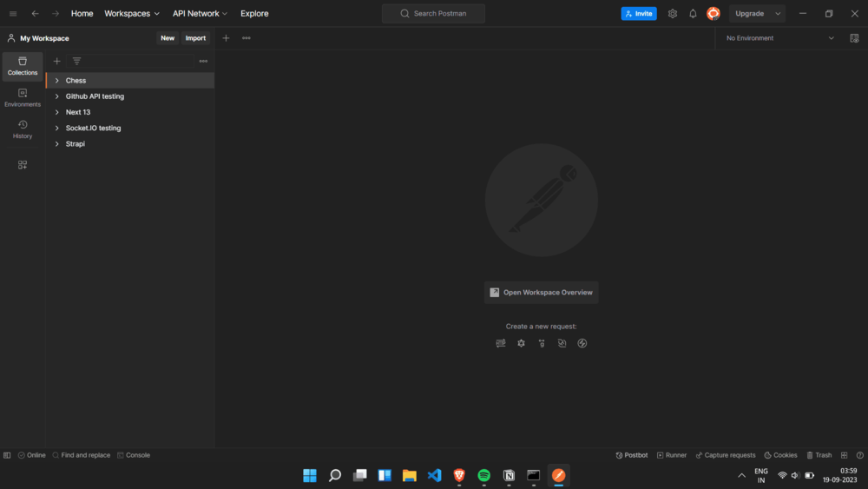Expand the Github API testing collection

(x=56, y=96)
